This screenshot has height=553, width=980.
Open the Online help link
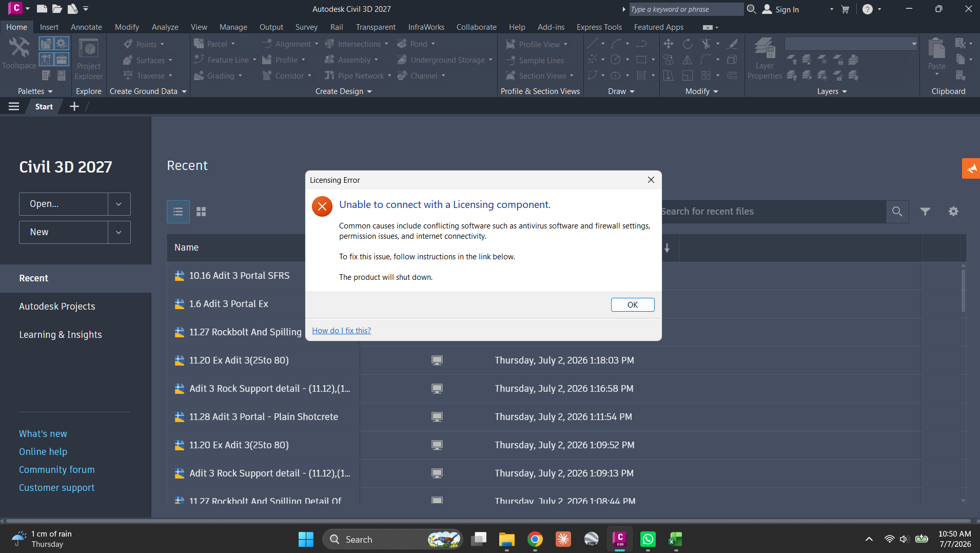(x=43, y=452)
